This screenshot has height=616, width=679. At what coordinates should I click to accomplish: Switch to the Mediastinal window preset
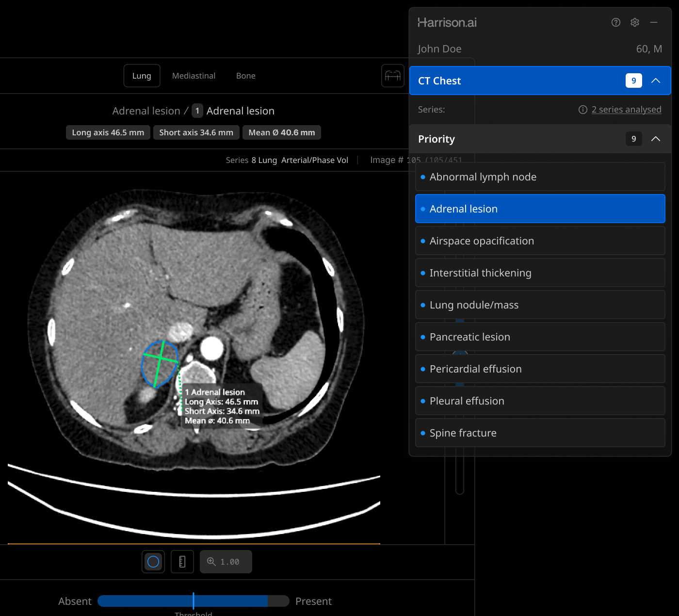point(194,76)
